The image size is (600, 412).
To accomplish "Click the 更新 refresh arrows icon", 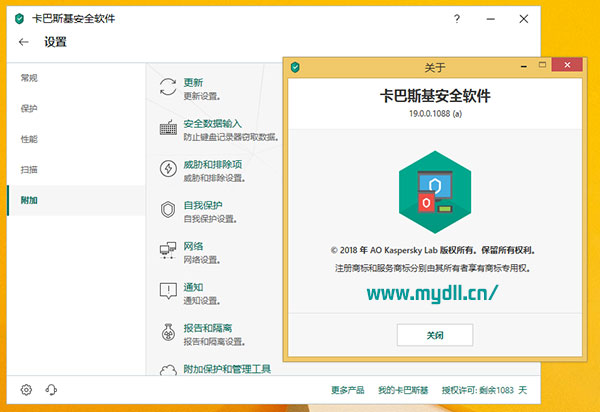I will [168, 87].
